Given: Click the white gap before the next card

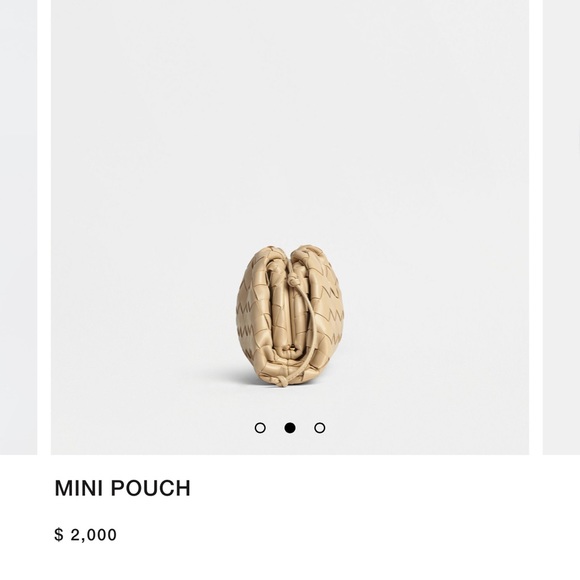Looking at the screenshot, I should pyautogui.click(x=536, y=227).
